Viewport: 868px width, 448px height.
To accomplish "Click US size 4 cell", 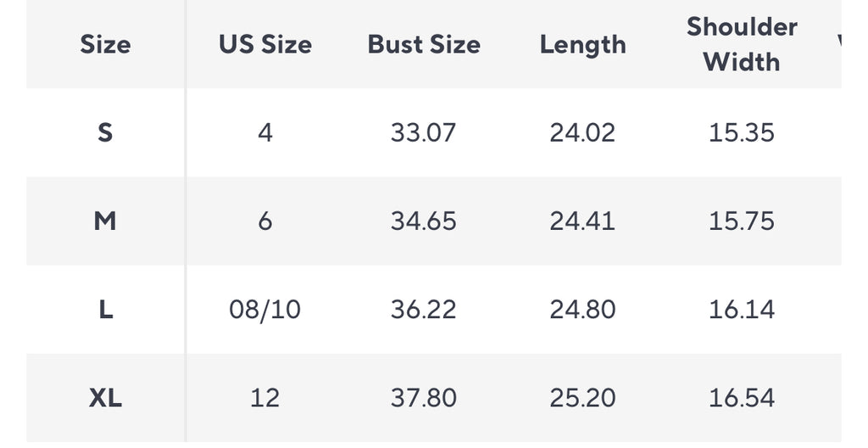I will (264, 132).
